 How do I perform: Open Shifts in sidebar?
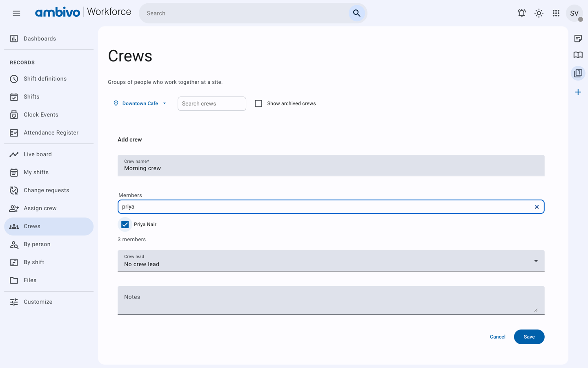pos(49,96)
